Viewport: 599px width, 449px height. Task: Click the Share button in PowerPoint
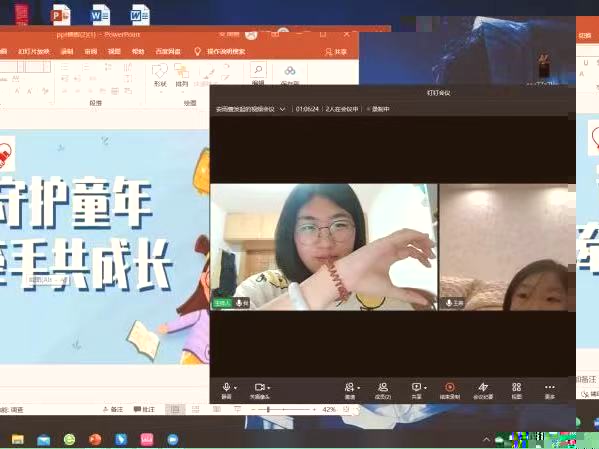(x=336, y=52)
